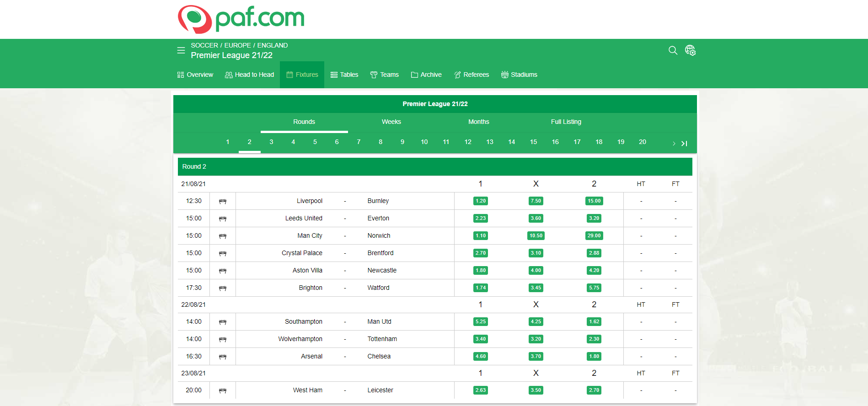868x406 pixels.
Task: Click Arsenal home odds 4.60
Action: coord(481,356)
